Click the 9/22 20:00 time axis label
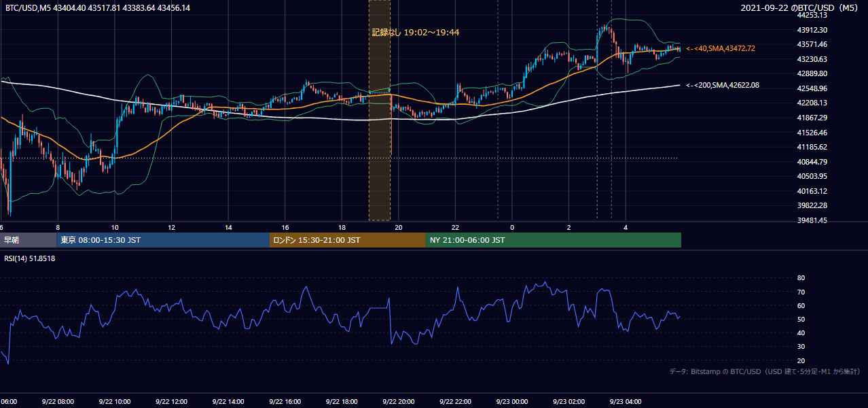Viewport: 868px width, 408px height. pyautogui.click(x=398, y=402)
